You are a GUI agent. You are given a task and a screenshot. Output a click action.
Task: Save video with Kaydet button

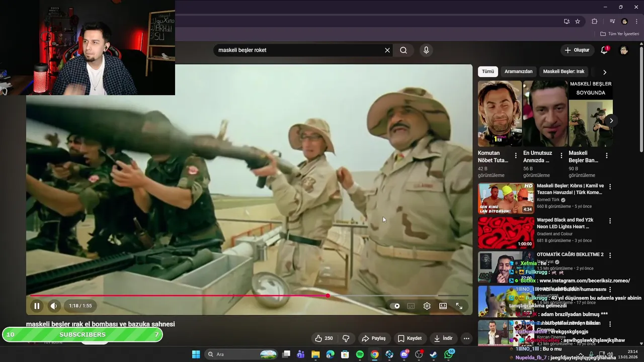pos(409,338)
